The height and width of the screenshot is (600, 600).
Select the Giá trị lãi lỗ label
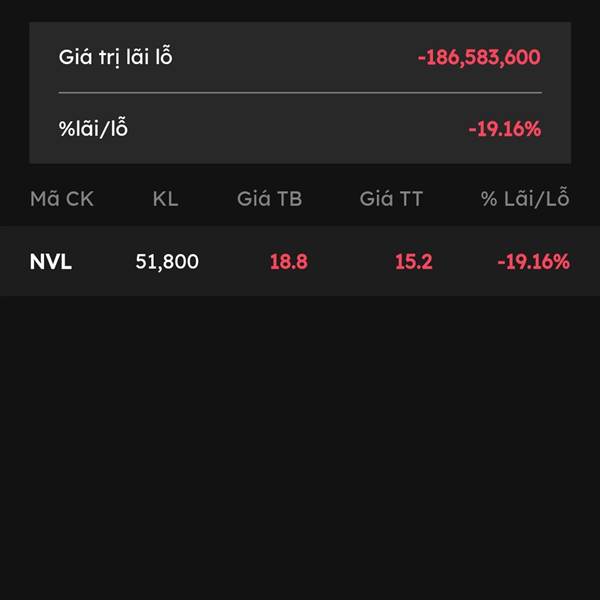[116, 56]
